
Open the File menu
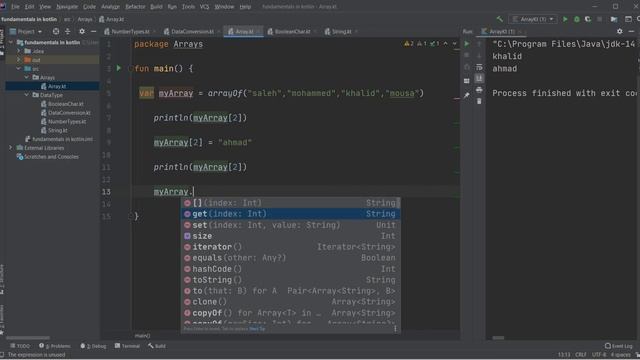coord(16,7)
